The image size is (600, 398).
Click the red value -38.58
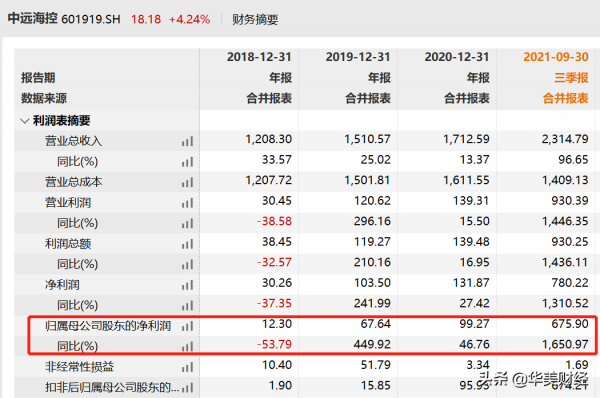tap(274, 221)
